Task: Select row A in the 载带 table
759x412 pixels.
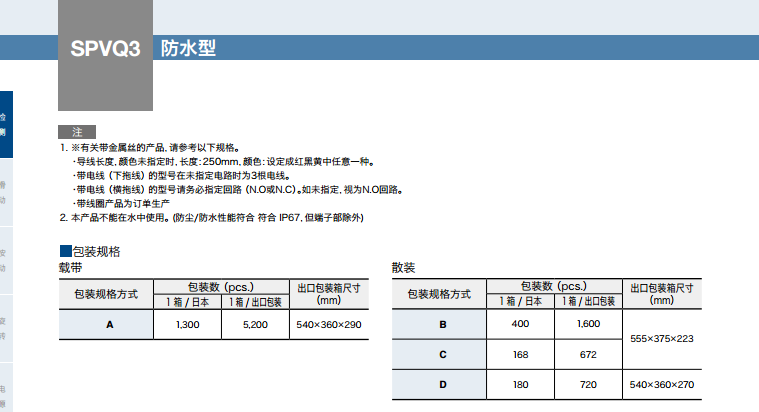Action: [109, 325]
